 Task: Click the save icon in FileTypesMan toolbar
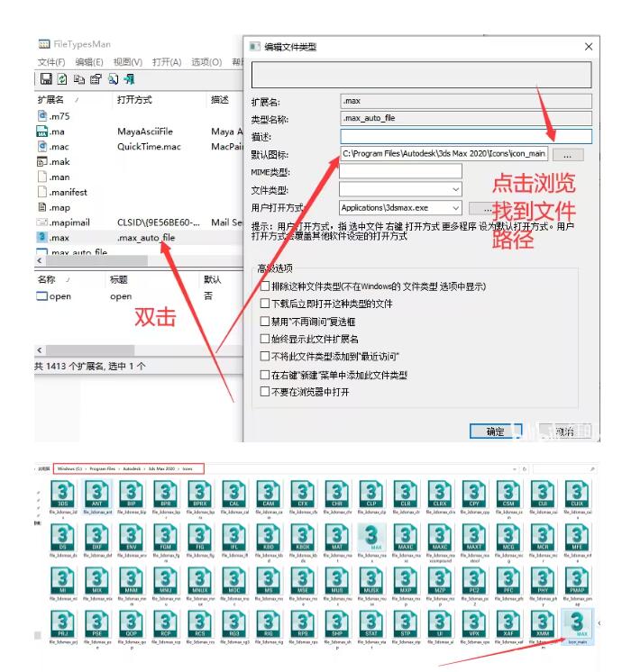click(x=45, y=79)
